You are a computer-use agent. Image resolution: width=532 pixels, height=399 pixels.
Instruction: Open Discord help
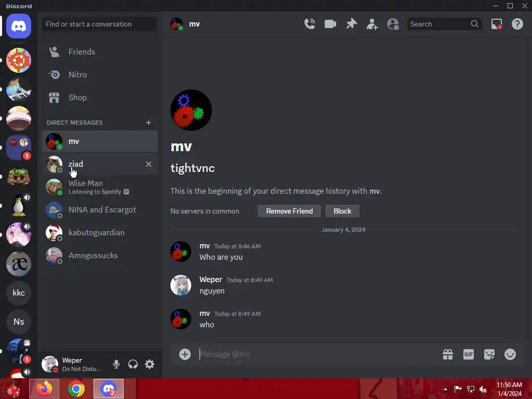[517, 24]
